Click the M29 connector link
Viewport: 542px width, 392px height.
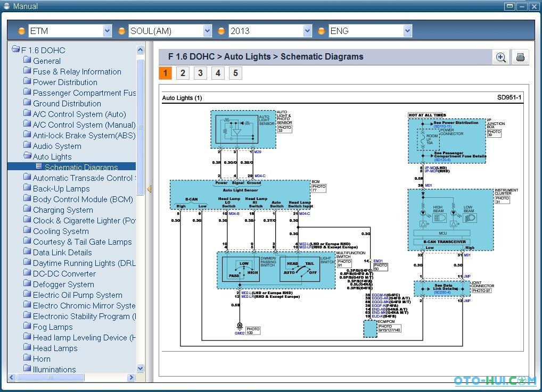(x=258, y=152)
